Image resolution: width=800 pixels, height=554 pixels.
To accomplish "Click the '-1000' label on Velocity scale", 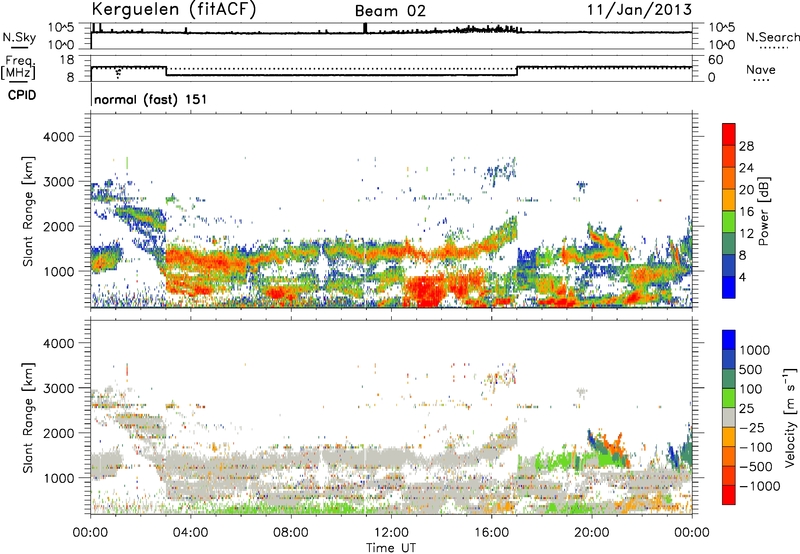I will click(x=760, y=486).
